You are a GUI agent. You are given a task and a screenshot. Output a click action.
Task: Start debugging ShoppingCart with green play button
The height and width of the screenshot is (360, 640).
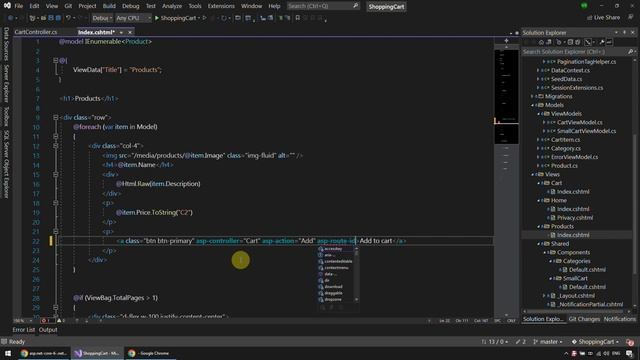click(x=157, y=18)
